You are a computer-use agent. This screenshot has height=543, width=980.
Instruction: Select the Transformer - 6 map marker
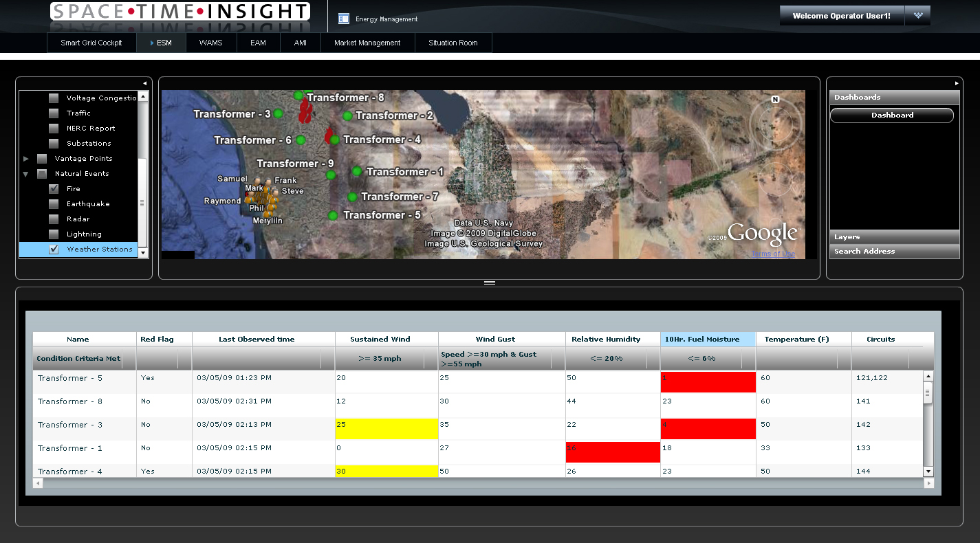301,140
